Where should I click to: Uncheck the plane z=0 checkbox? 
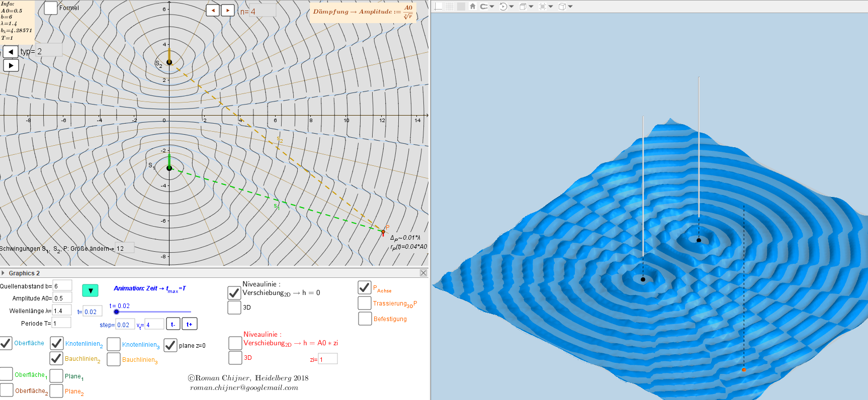[170, 345]
